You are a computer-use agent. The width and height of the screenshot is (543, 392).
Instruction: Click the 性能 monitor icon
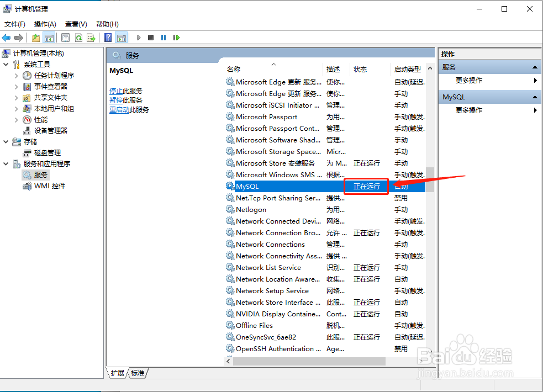27,120
